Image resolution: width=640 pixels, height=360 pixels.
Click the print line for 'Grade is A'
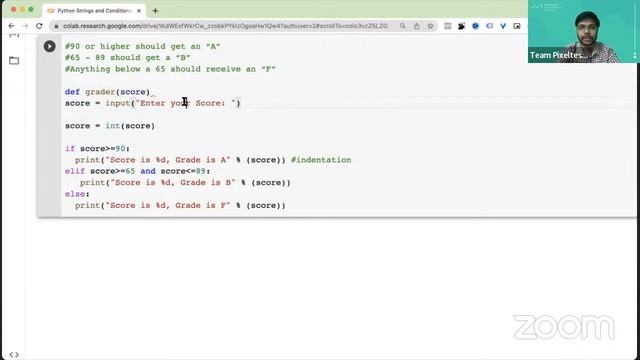coord(180,160)
